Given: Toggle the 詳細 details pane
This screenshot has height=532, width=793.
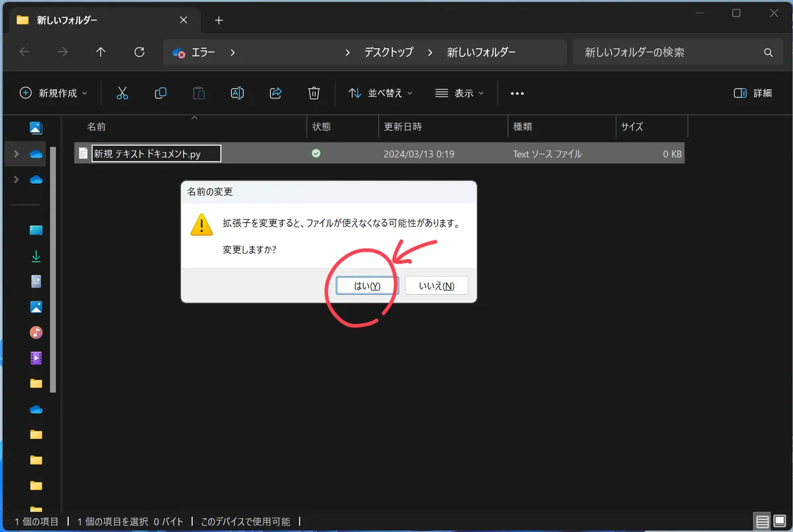Looking at the screenshot, I should coord(753,93).
